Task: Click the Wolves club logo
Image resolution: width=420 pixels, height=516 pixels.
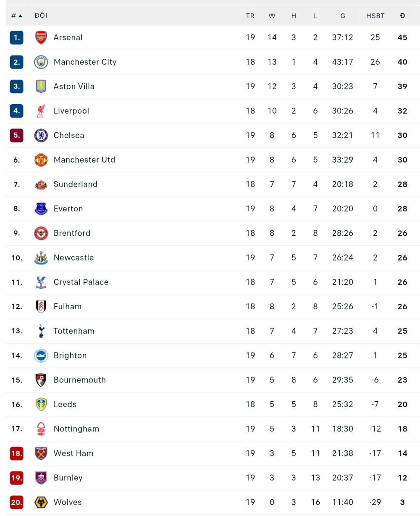Action: (x=41, y=502)
